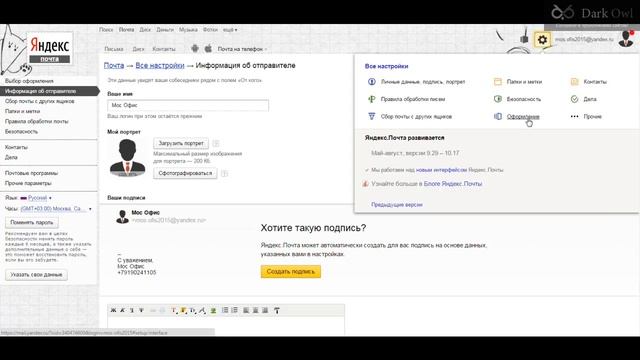Click the 'Почта' breadcrumb link

coord(114,65)
